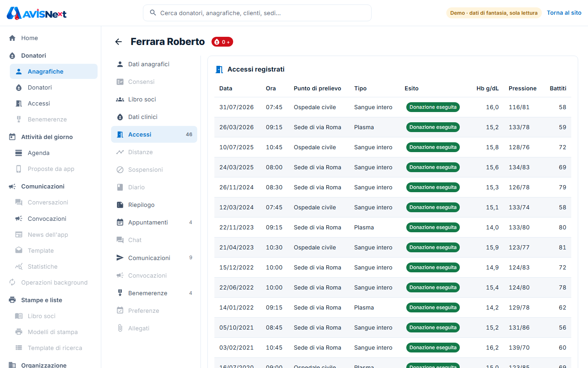This screenshot has height=368, width=588.
Task: Click the Home house icon in sidebar
Action: click(x=12, y=38)
